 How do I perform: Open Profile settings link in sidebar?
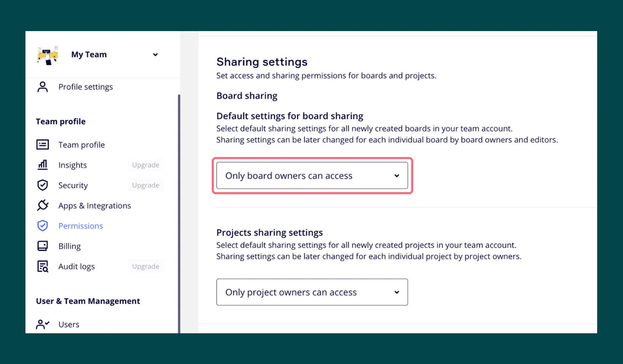85,87
